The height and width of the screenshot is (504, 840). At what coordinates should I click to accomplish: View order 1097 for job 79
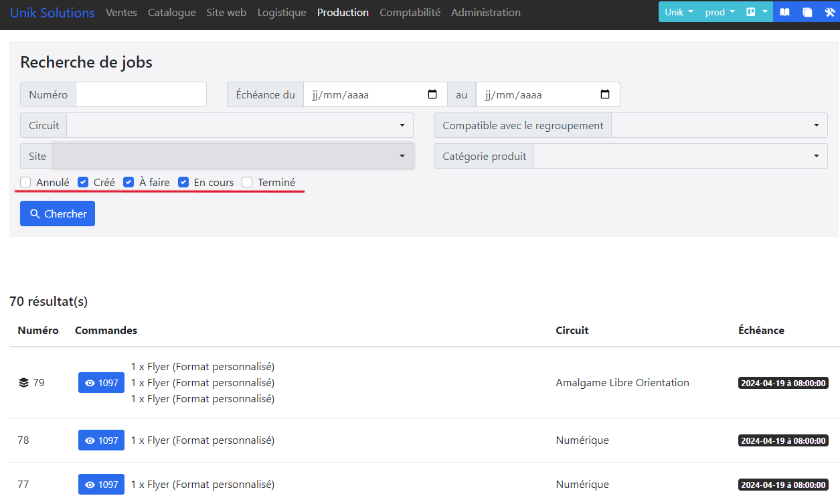101,383
